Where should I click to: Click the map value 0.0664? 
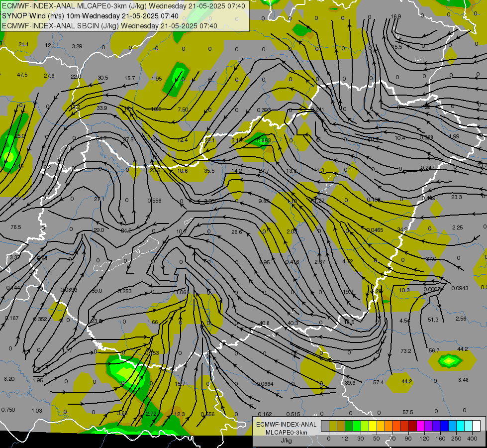click(x=265, y=384)
